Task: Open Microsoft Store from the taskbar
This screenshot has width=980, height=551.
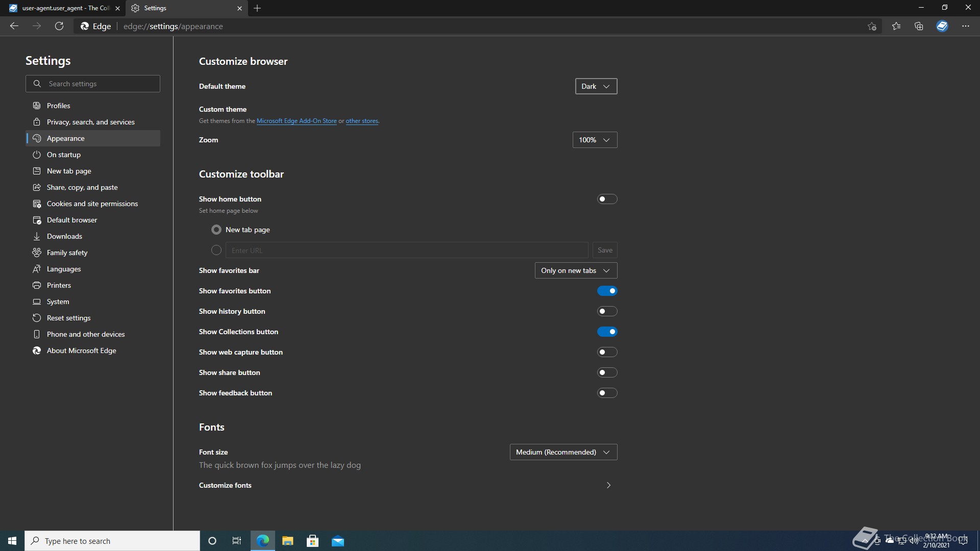Action: [312, 541]
